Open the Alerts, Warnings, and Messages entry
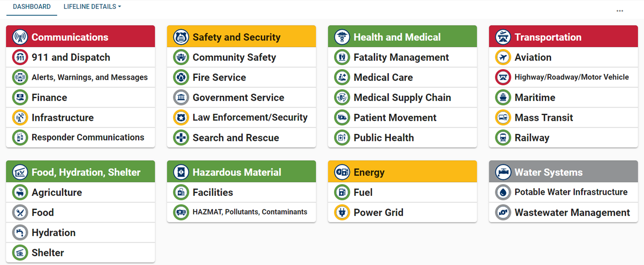The height and width of the screenshot is (265, 644). 80,77
